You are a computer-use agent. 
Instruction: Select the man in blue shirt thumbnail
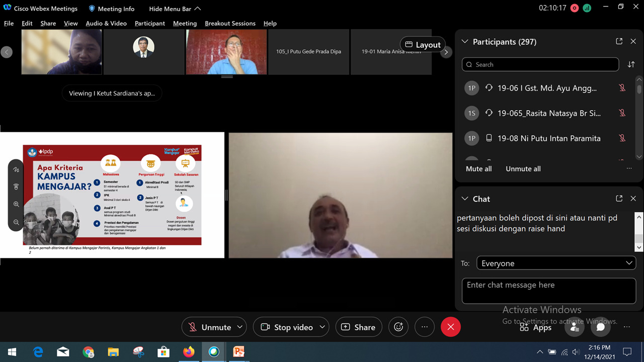[226, 52]
